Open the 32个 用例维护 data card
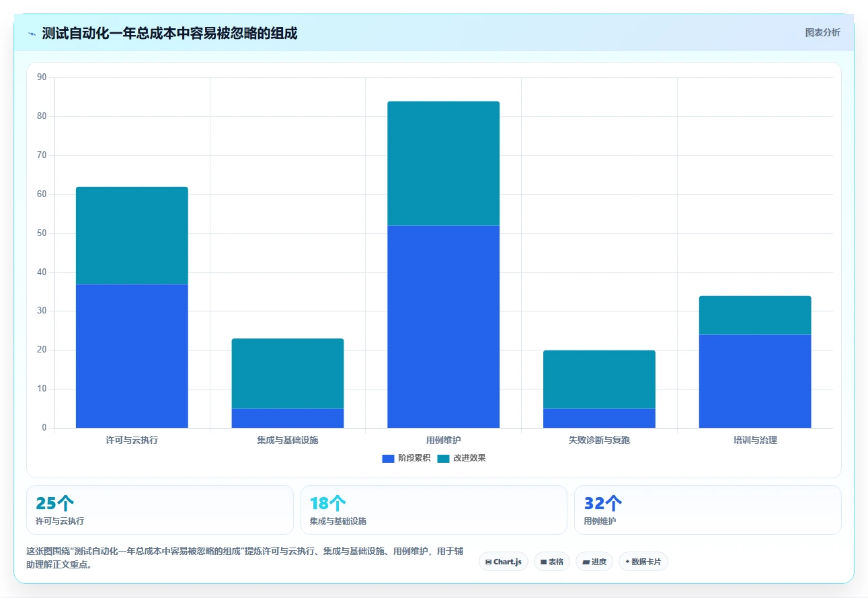This screenshot has width=868, height=598. tap(708, 510)
